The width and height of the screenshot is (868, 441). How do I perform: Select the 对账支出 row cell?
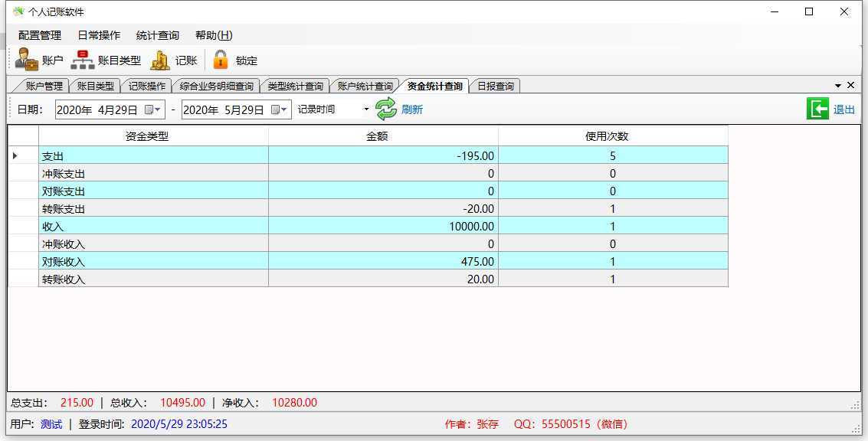(x=153, y=191)
